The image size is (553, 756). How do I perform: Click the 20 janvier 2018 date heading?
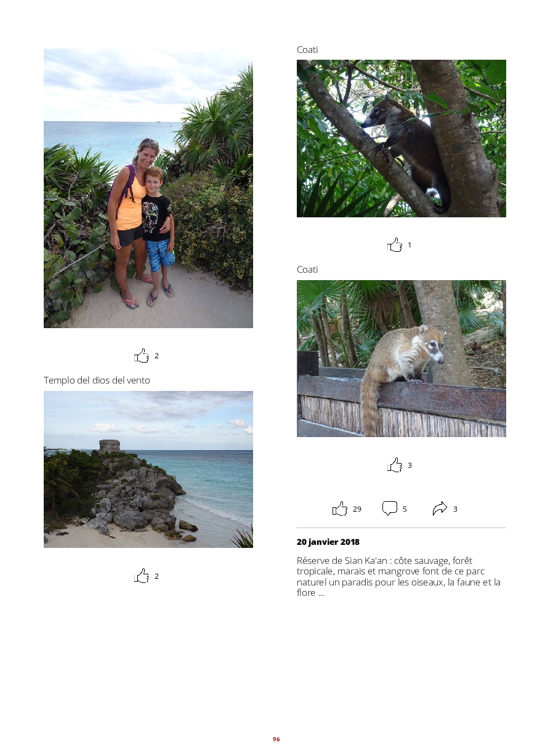[328, 542]
